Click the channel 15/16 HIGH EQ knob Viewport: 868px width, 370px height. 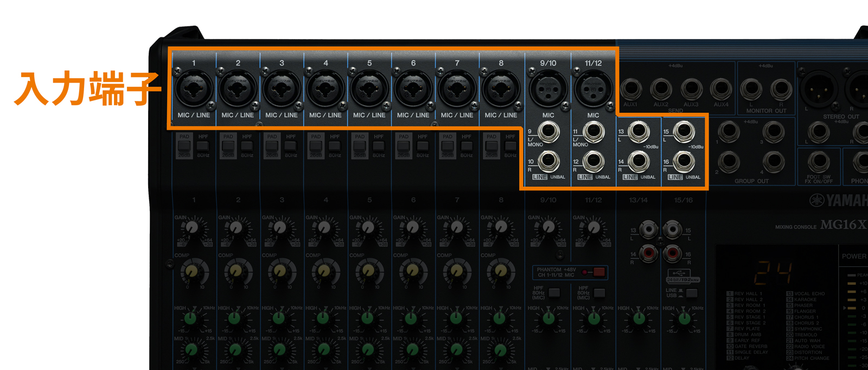(x=684, y=318)
